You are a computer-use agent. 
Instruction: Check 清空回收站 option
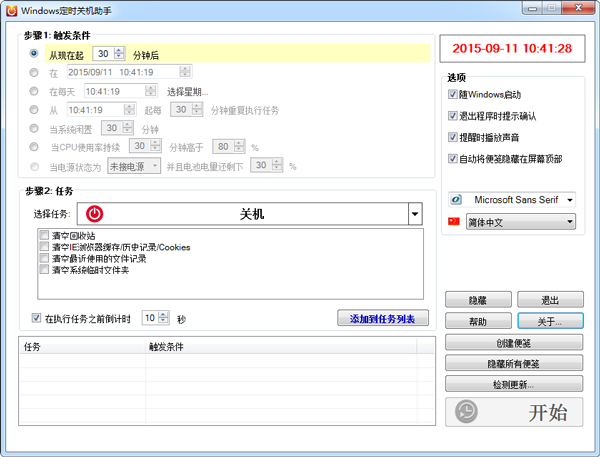[x=44, y=235]
